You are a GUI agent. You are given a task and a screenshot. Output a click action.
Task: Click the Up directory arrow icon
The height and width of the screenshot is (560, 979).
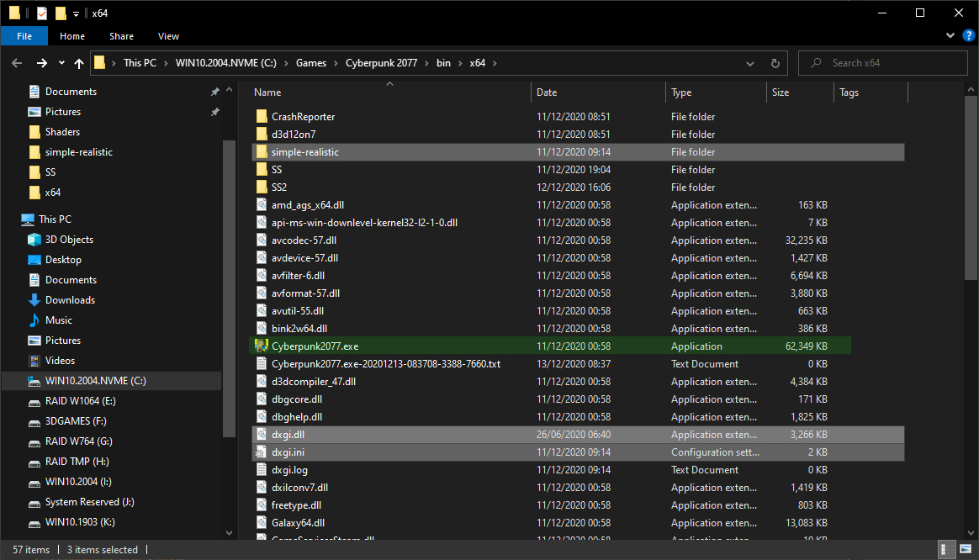[79, 63]
